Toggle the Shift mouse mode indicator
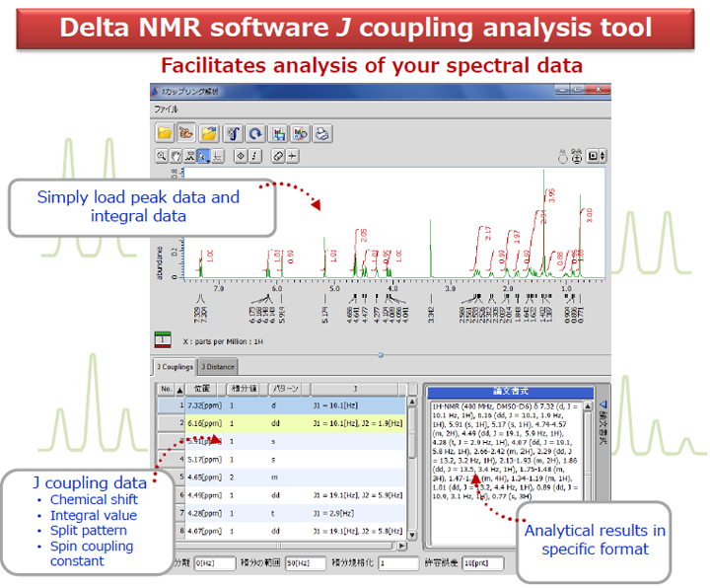Image resolution: width=710 pixels, height=588 pixels. [x=577, y=156]
